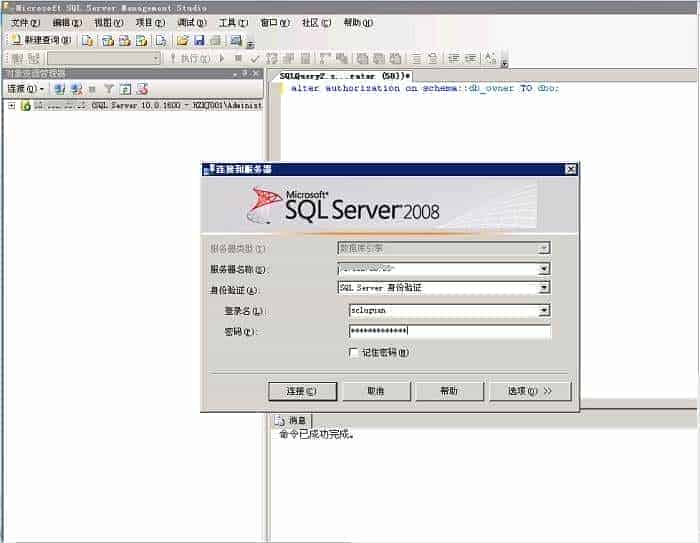Open the 编辑 (Edit) menu

pyautogui.click(x=67, y=23)
